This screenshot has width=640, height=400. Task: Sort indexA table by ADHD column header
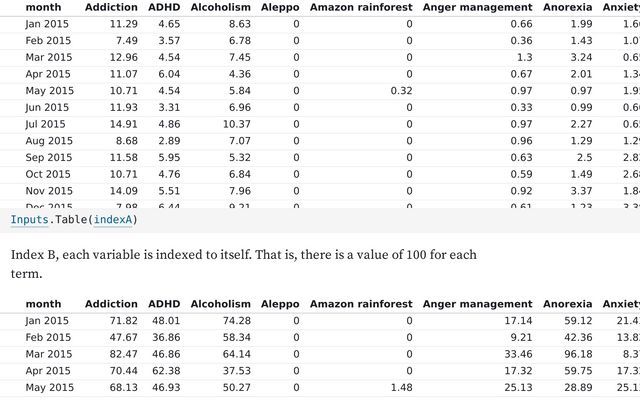(x=164, y=7)
